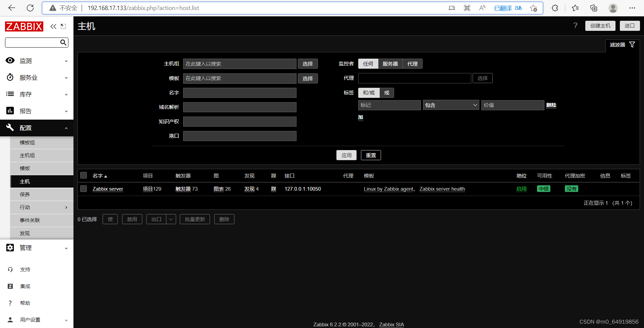Reload the page with refresh icon
Viewport: 644px width, 328px height.
click(30, 8)
